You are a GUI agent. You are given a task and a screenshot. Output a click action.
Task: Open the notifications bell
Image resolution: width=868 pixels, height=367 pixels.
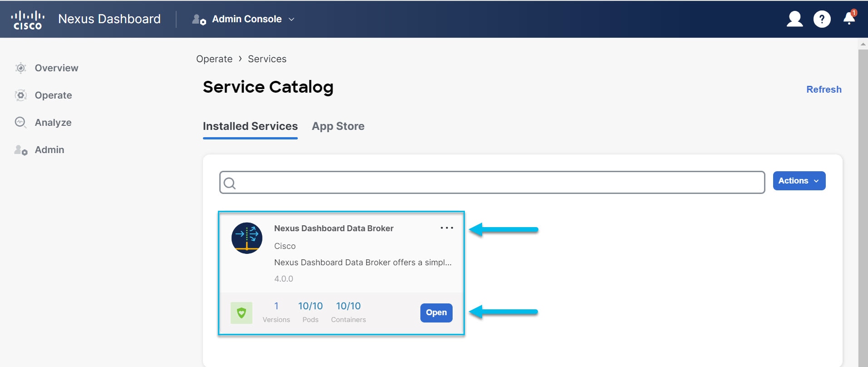pos(849,18)
